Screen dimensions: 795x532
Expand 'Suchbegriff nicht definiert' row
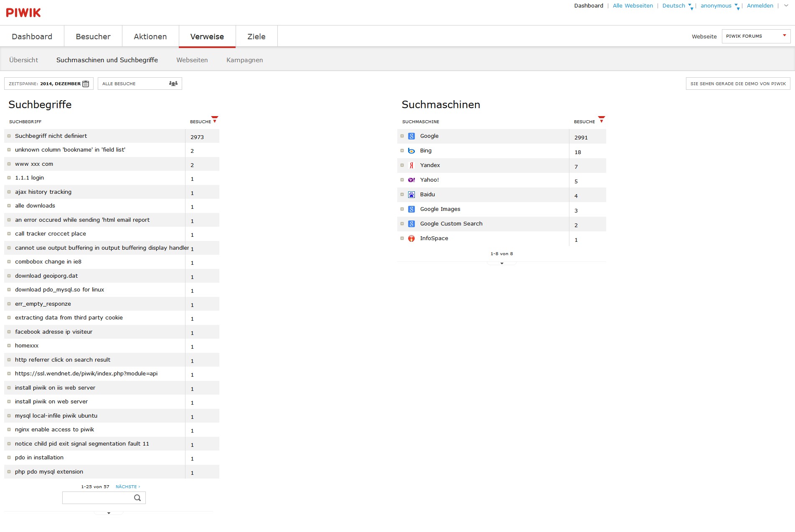tap(9, 136)
